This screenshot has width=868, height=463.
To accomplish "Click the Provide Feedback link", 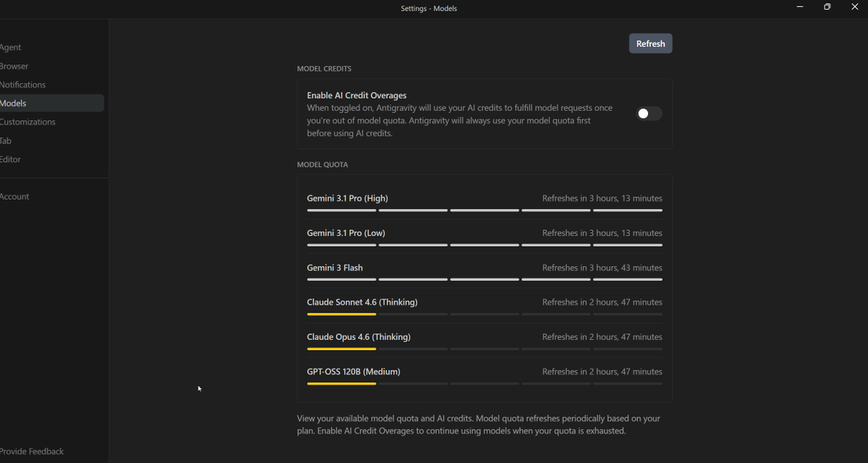I will click(32, 451).
